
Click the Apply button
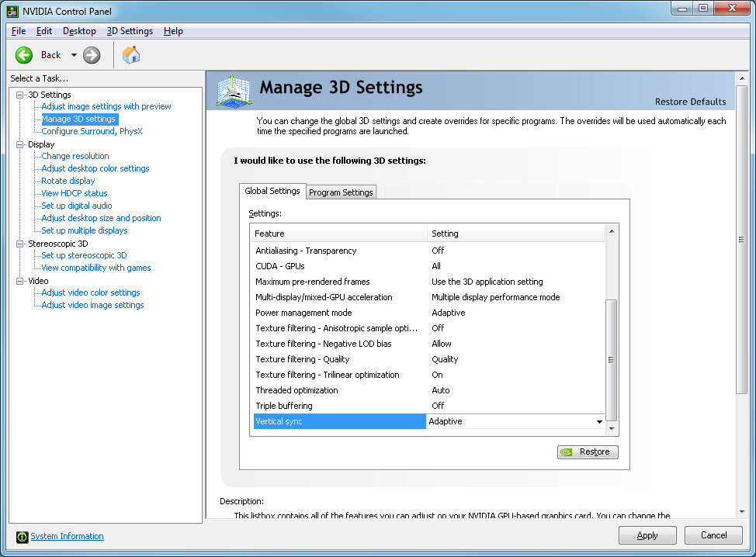click(x=647, y=535)
